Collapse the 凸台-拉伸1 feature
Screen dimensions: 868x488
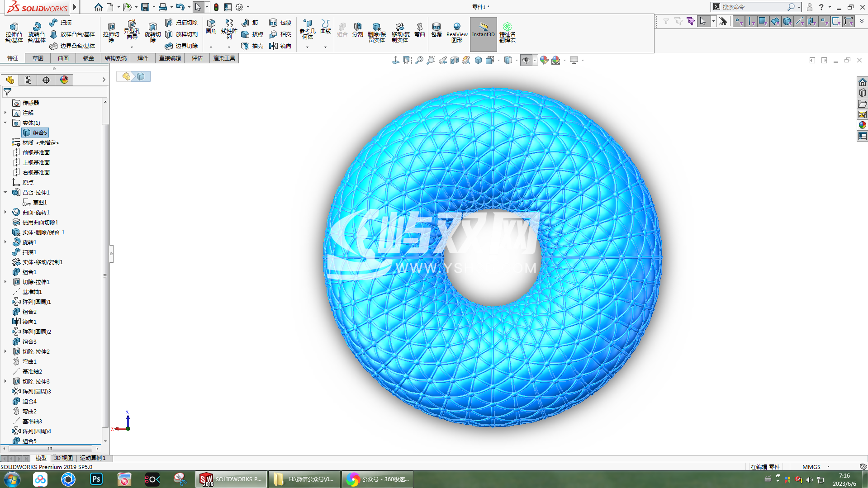[x=5, y=192]
